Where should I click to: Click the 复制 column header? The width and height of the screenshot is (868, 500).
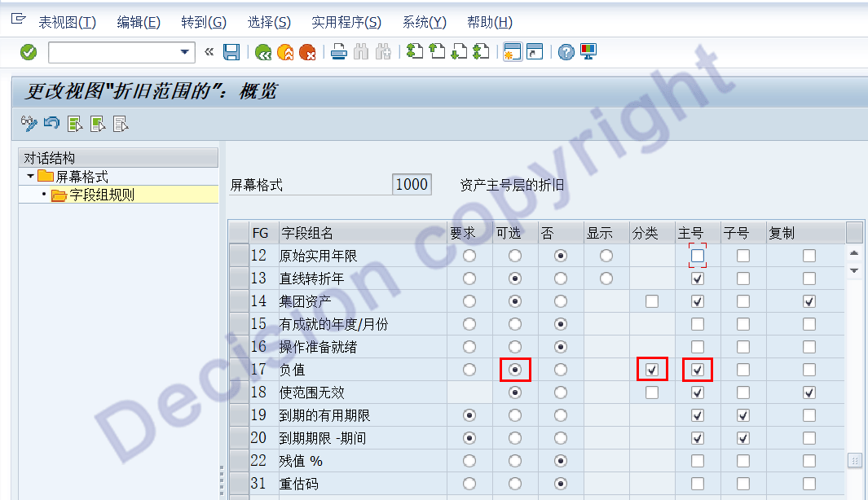806,233
